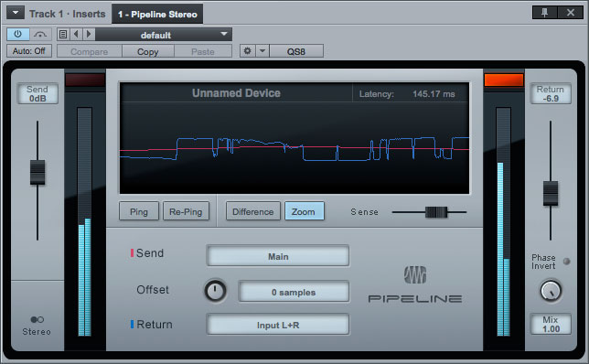Toggle the Difference display mode
Image resolution: width=589 pixels, height=364 pixels.
click(x=252, y=211)
